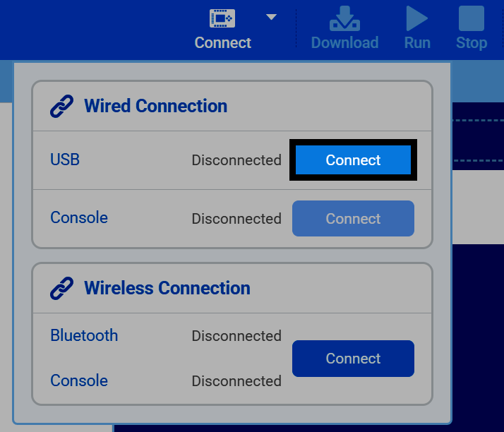This screenshot has height=432, width=504.
Task: Click the USB row label
Action: point(65,160)
